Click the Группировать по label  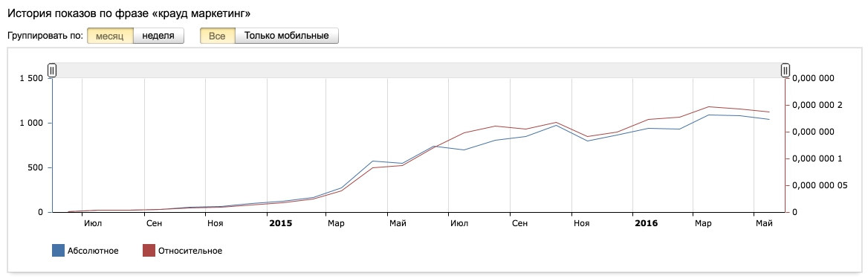(45, 36)
